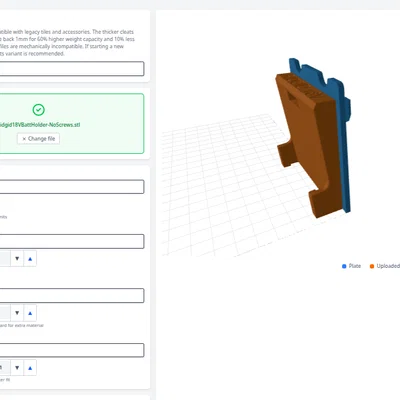Screen dimensions: 400x400
Task: Click the green upload dropzone box
Action: 72,124
